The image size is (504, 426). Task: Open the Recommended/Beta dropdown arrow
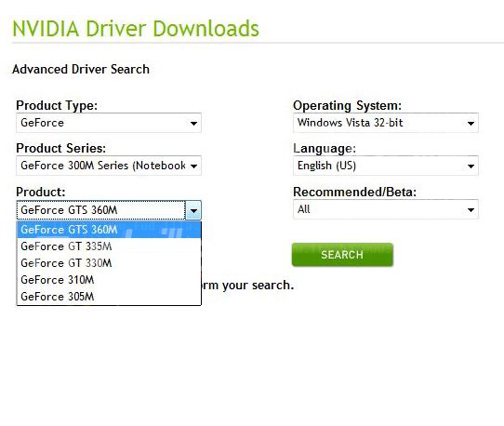(x=471, y=210)
